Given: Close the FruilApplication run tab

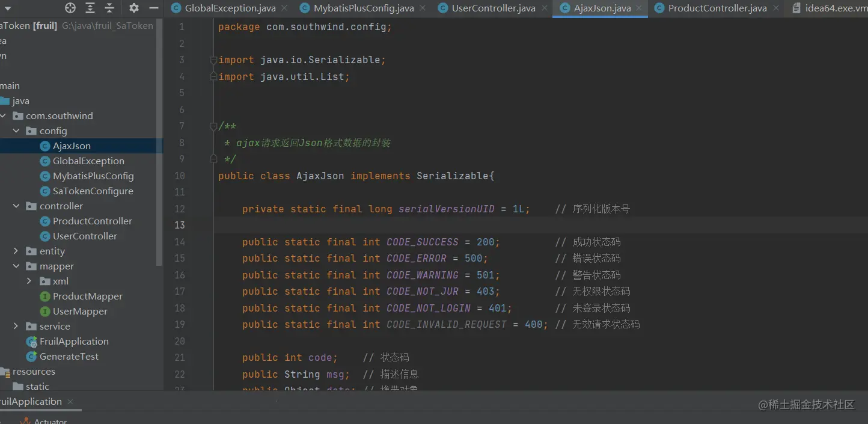Looking at the screenshot, I should pyautogui.click(x=70, y=402).
